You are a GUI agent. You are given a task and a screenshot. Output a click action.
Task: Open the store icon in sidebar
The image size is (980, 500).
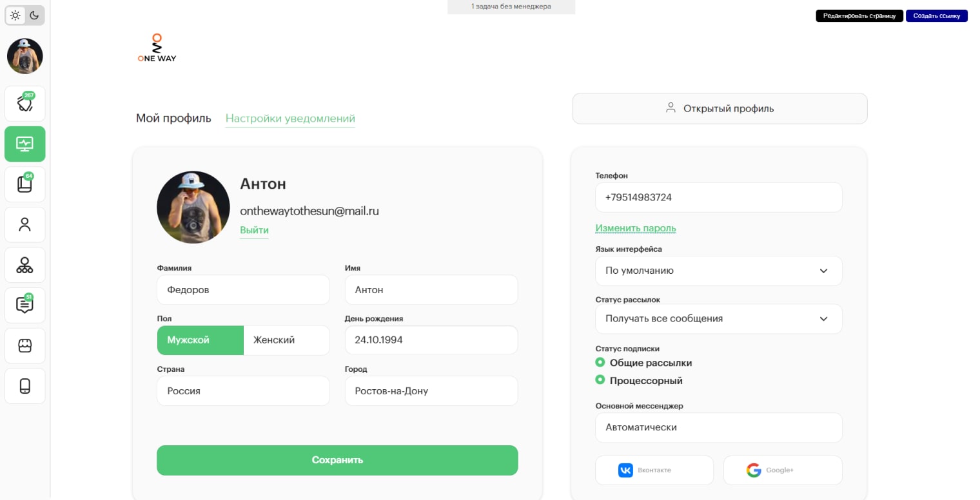pyautogui.click(x=25, y=346)
